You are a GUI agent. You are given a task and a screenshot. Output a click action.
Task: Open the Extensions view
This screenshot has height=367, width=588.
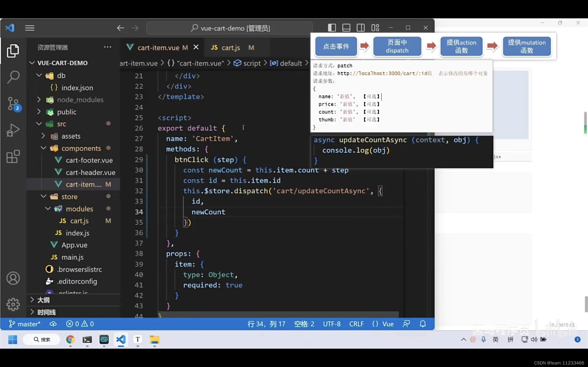13,157
